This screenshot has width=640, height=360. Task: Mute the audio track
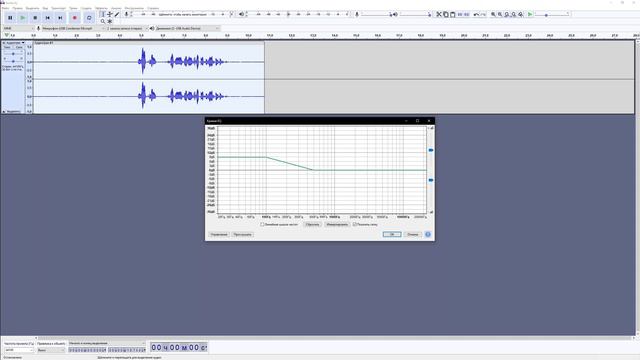point(7,47)
